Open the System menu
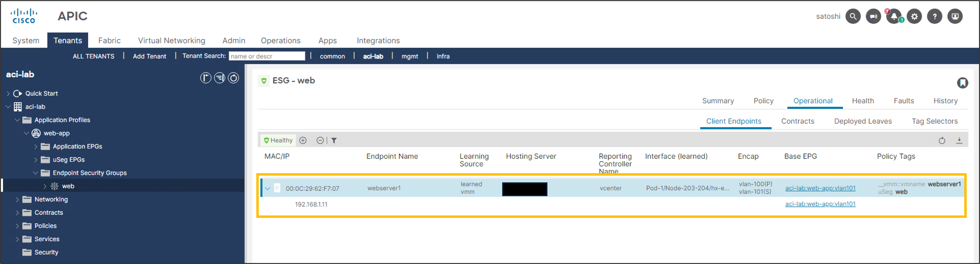The height and width of the screenshot is (264, 980). pos(26,41)
